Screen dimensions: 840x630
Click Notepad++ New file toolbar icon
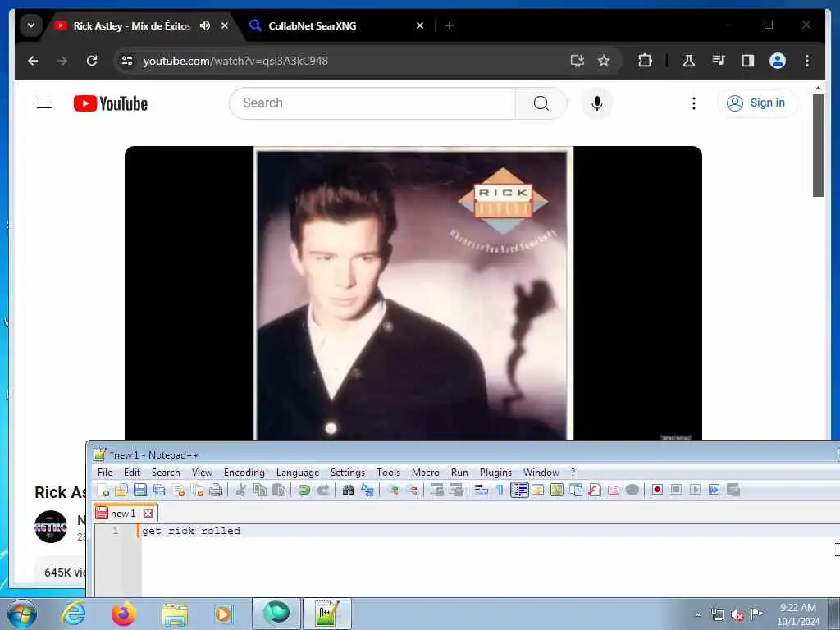[103, 490]
